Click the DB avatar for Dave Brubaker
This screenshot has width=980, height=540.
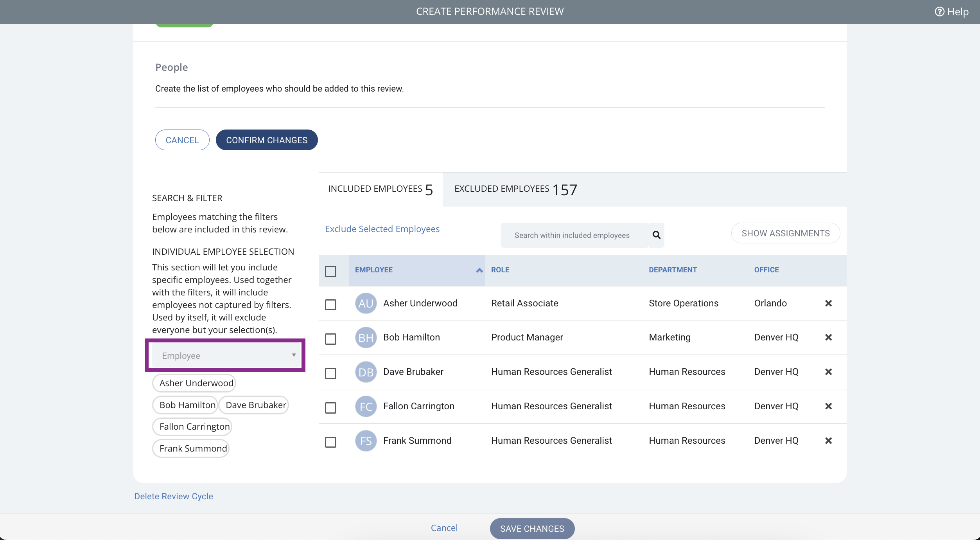(366, 372)
